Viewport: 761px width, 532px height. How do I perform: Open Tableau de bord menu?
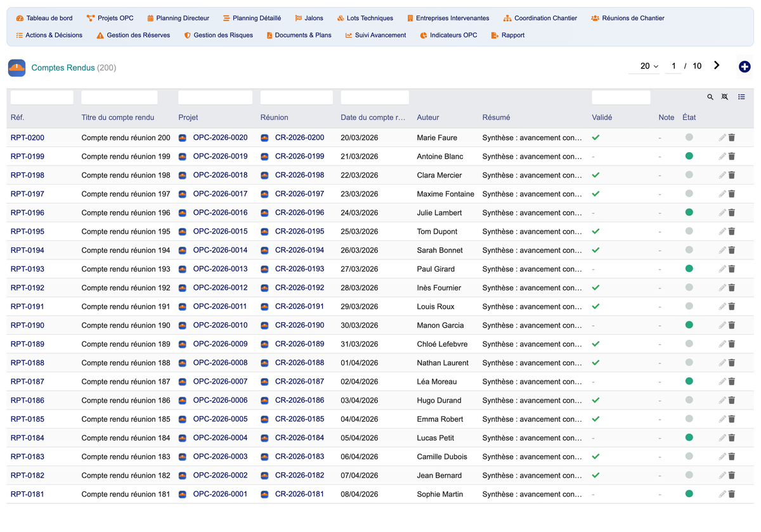click(44, 18)
